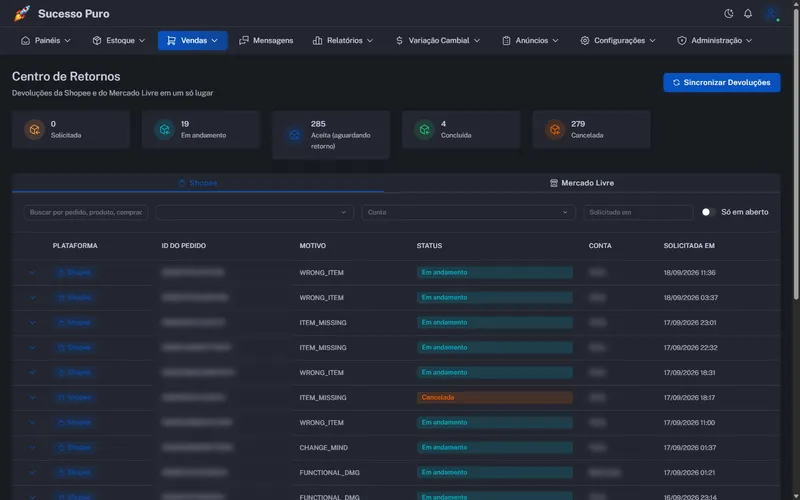This screenshot has height=500, width=800.
Task: Expand the Cancelada row dated 17/09/2026 18:17
Action: point(32,397)
